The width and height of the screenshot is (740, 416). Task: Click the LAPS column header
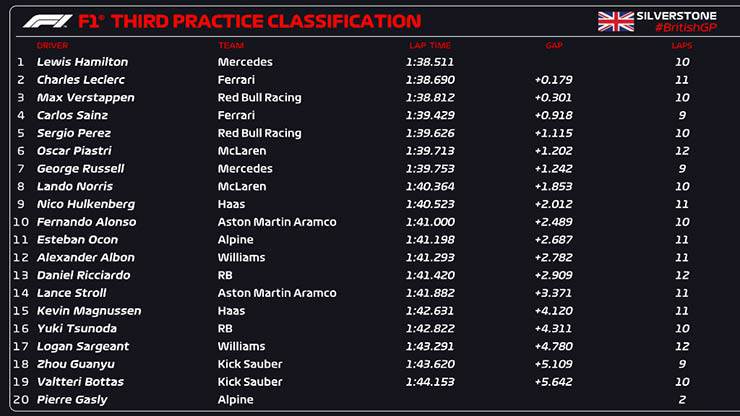pyautogui.click(x=681, y=46)
